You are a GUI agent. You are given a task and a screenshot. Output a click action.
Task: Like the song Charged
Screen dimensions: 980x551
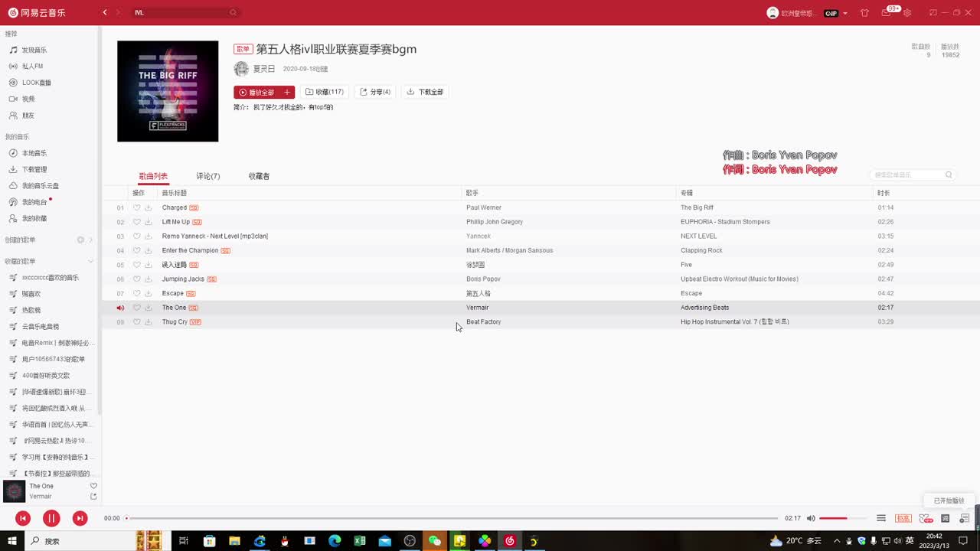pyautogui.click(x=137, y=207)
